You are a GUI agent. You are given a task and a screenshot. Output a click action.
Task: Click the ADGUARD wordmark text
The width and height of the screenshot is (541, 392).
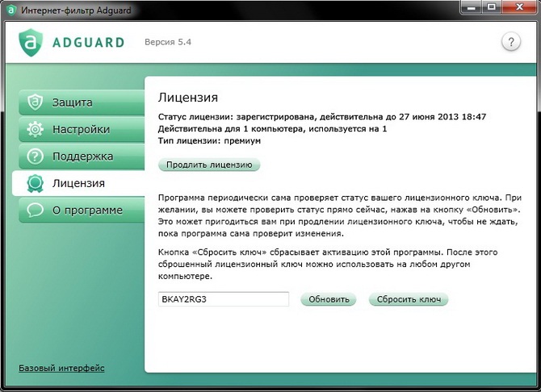click(x=88, y=43)
